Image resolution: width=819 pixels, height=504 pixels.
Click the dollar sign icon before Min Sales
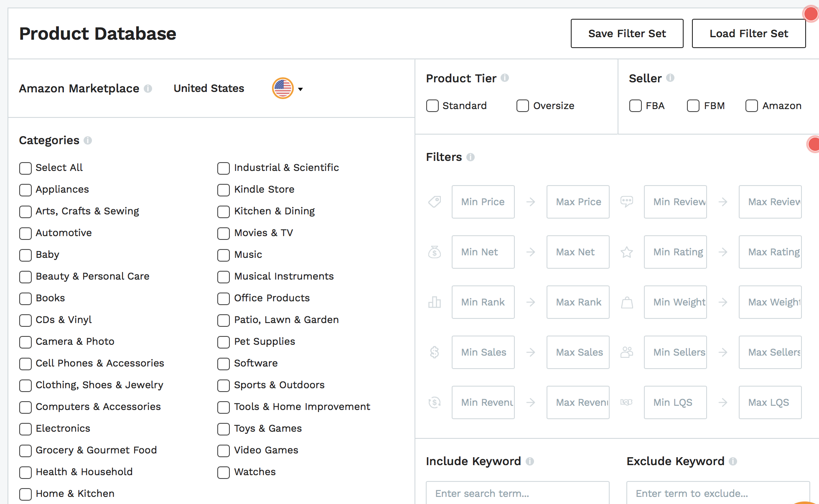pyautogui.click(x=435, y=352)
